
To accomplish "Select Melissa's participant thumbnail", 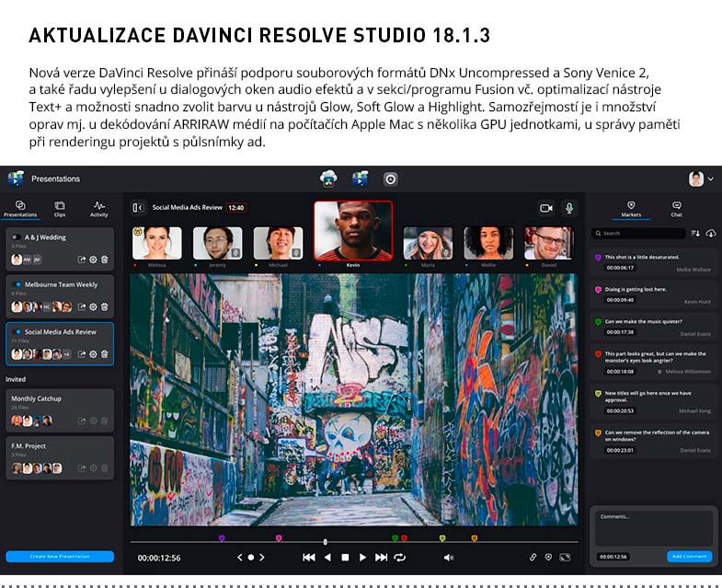I will tap(157, 243).
